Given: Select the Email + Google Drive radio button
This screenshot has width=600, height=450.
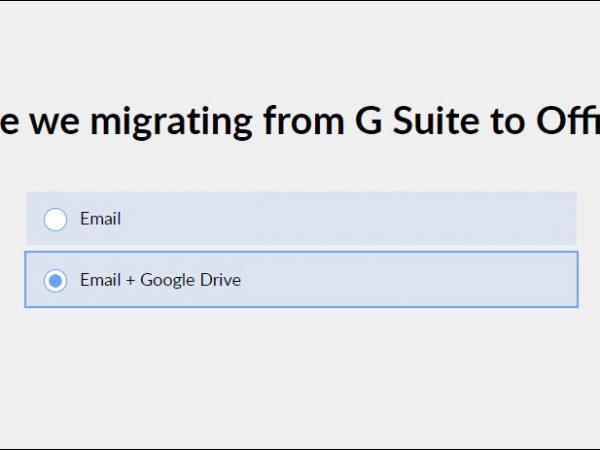Looking at the screenshot, I should coord(56,280).
